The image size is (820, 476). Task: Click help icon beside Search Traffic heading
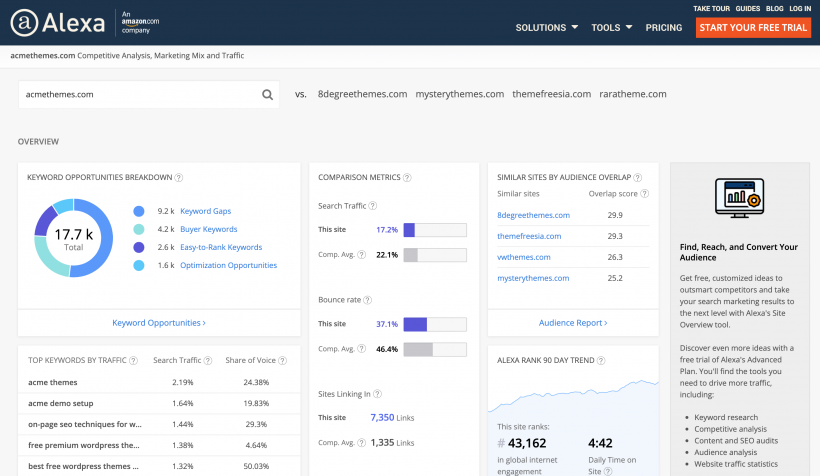click(x=372, y=206)
